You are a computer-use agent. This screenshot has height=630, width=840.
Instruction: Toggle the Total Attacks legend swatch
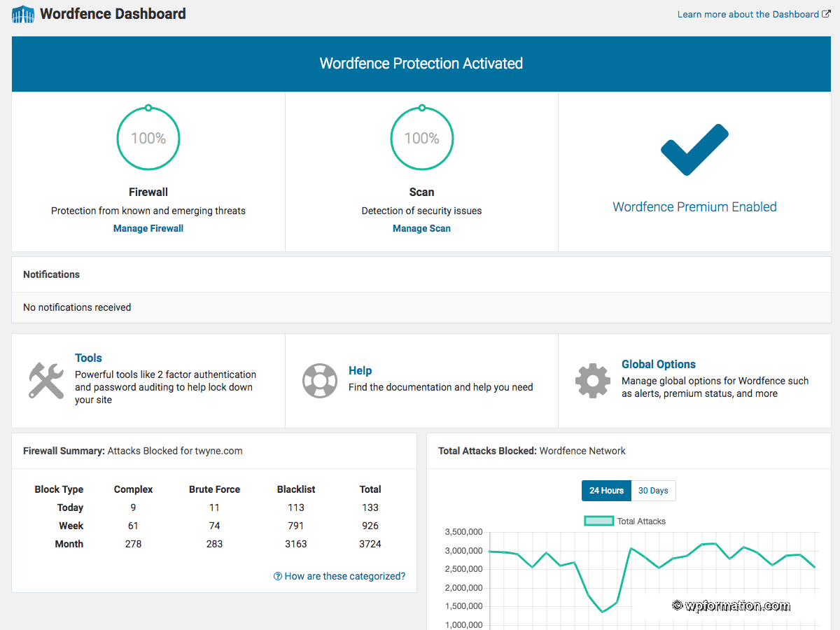coord(598,521)
